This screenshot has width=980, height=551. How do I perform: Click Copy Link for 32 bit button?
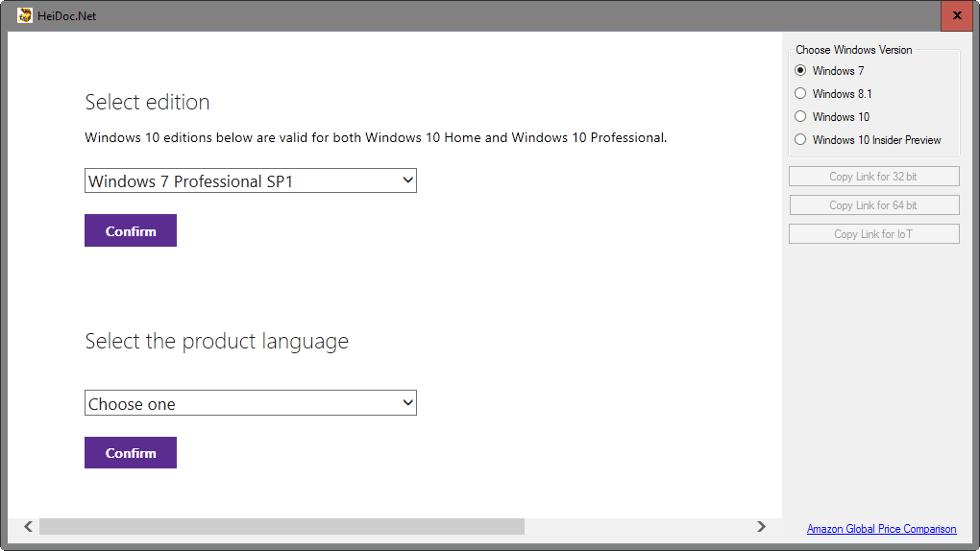click(x=873, y=177)
